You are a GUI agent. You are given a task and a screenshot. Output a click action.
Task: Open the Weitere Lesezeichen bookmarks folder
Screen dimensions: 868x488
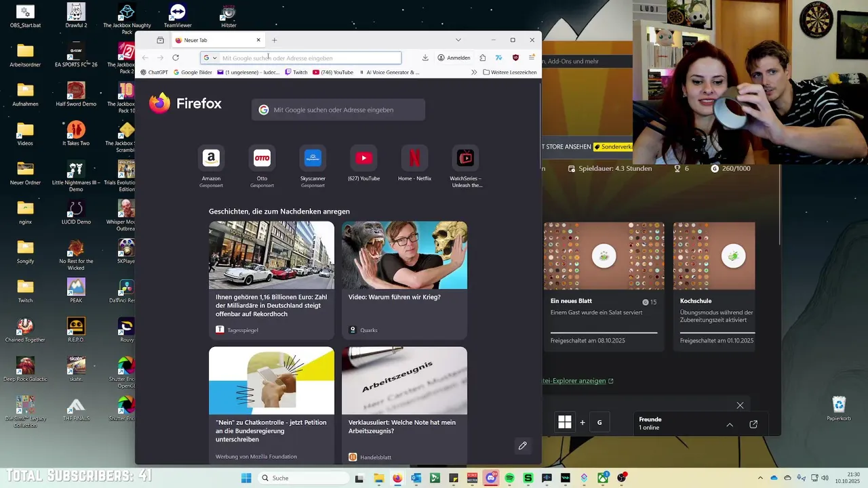pos(510,72)
